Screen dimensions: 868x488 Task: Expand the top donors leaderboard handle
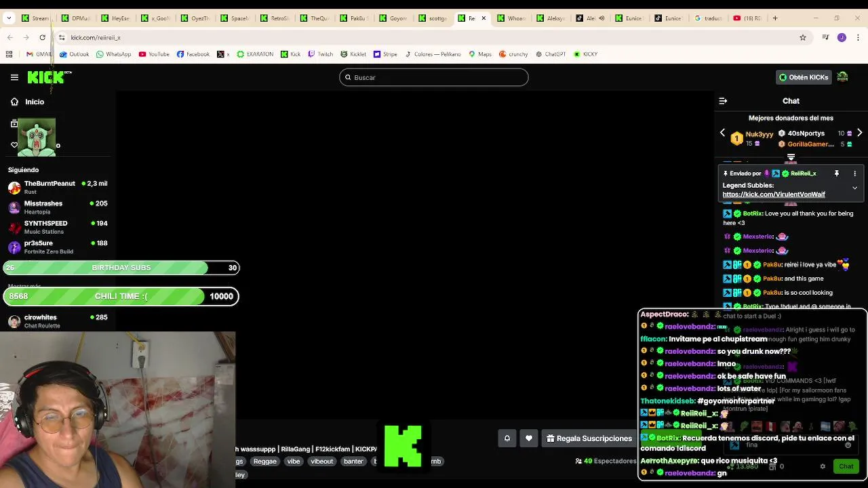pyautogui.click(x=791, y=157)
